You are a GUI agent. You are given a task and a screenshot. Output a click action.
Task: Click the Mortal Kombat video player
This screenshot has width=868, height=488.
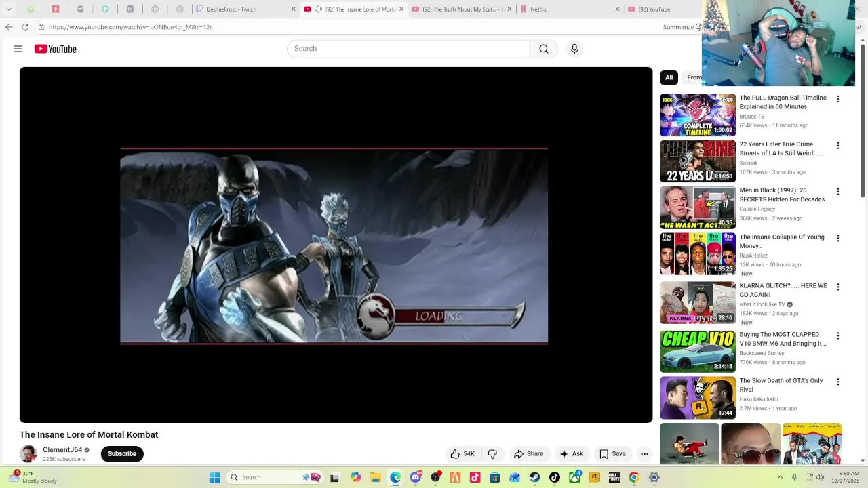click(336, 245)
